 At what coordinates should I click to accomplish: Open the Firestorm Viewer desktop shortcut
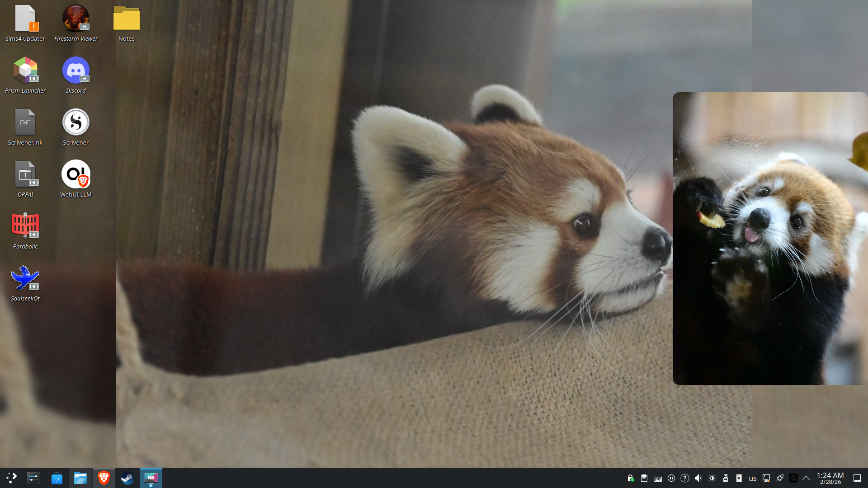pyautogui.click(x=75, y=19)
